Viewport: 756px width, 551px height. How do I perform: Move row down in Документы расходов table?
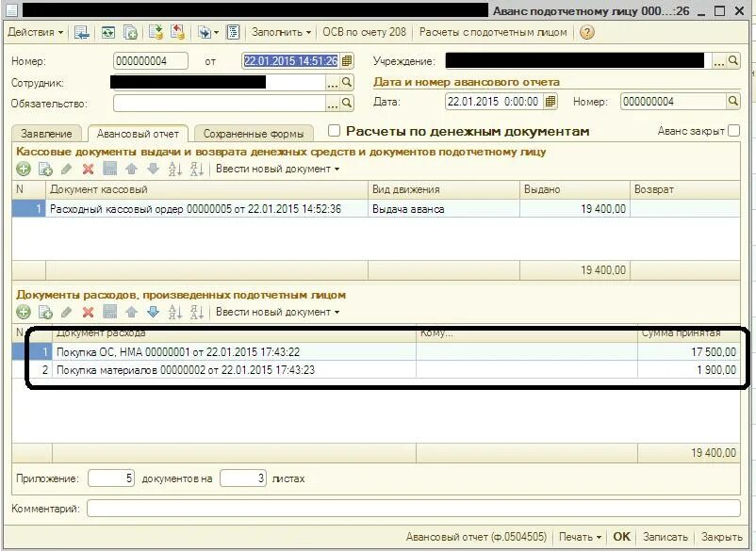click(153, 312)
